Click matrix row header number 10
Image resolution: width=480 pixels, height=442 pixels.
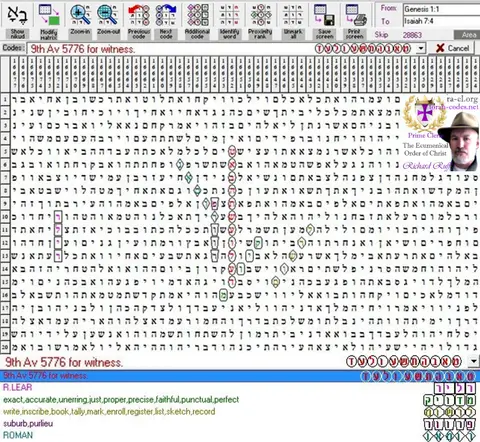(x=5, y=217)
